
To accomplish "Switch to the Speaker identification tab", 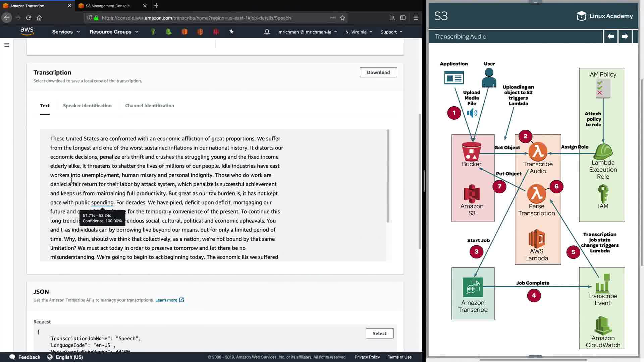I will click(87, 106).
